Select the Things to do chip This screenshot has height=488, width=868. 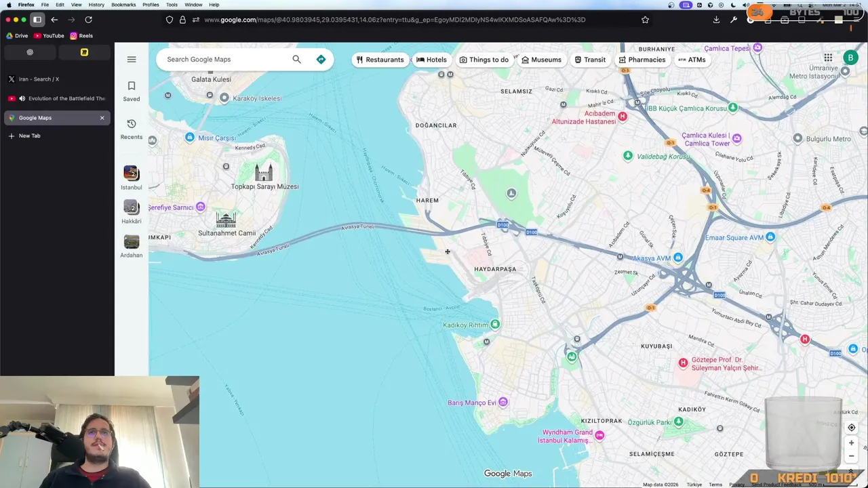[484, 60]
